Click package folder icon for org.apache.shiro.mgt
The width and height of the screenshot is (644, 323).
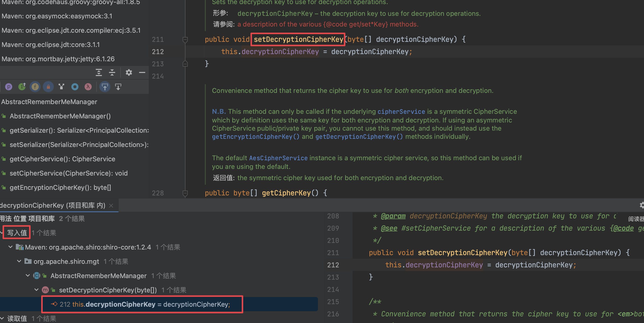click(28, 261)
